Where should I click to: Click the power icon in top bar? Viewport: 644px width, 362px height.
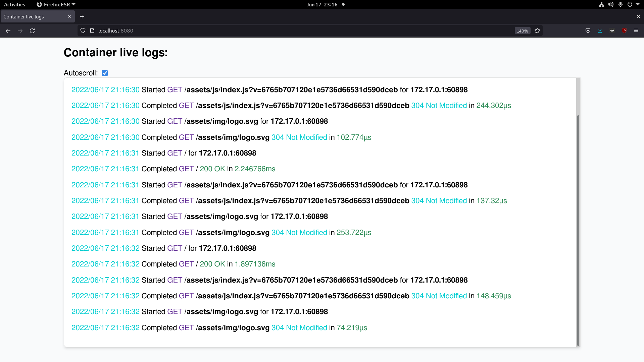click(x=630, y=4)
